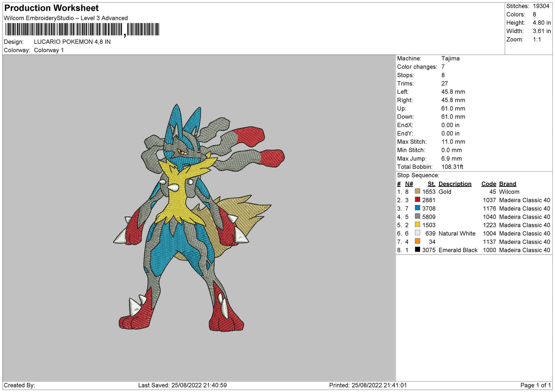The height and width of the screenshot is (392, 555).
Task: Click the Min Stitch value '0.0 mm'
Action: [452, 150]
